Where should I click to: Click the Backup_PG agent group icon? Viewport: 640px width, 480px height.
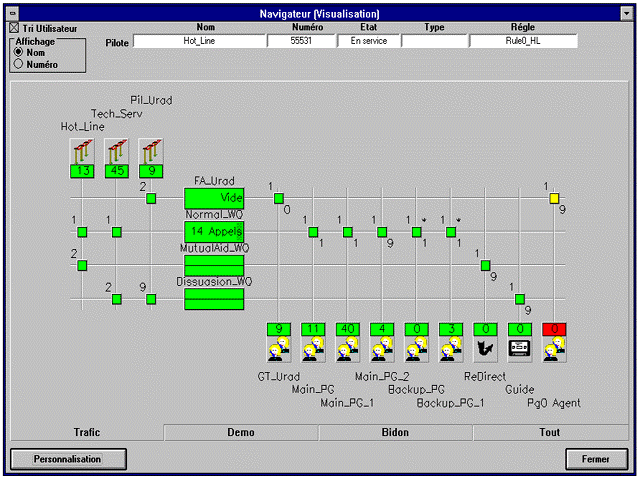[x=417, y=348]
